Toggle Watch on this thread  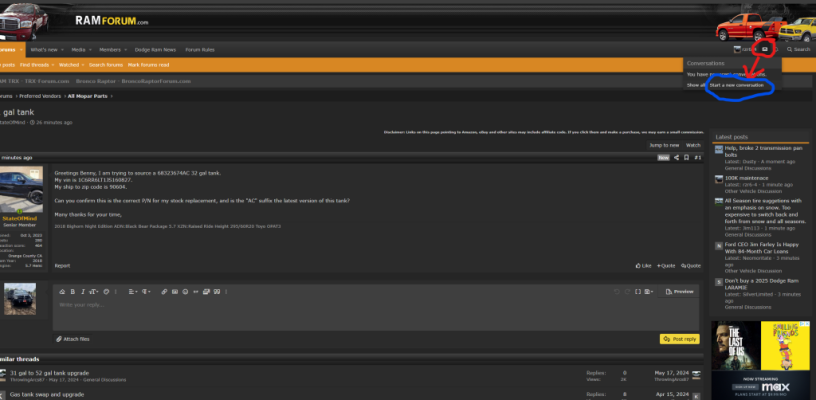[x=693, y=145]
